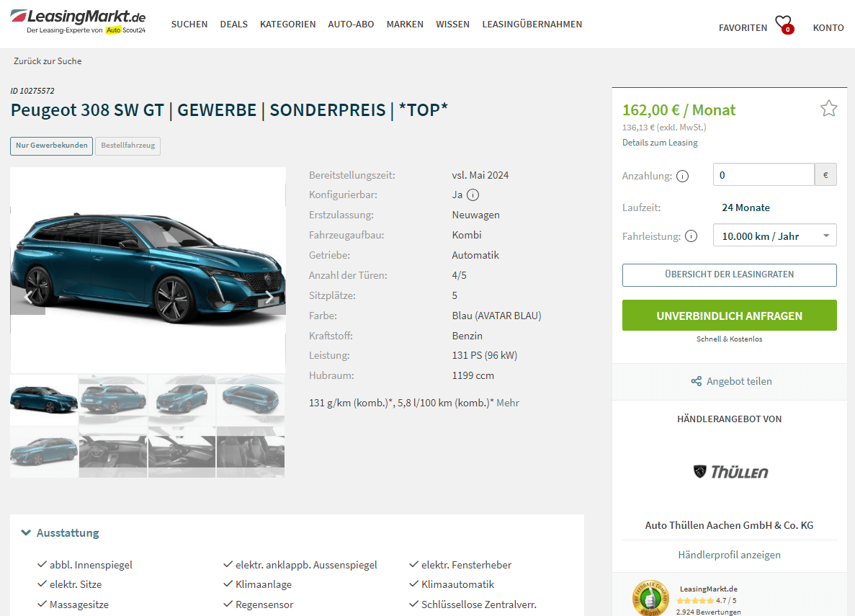Viewport: 855px width, 616px height.
Task: Open LEASINGÜBERNAHMEN in the navigation
Action: [532, 24]
